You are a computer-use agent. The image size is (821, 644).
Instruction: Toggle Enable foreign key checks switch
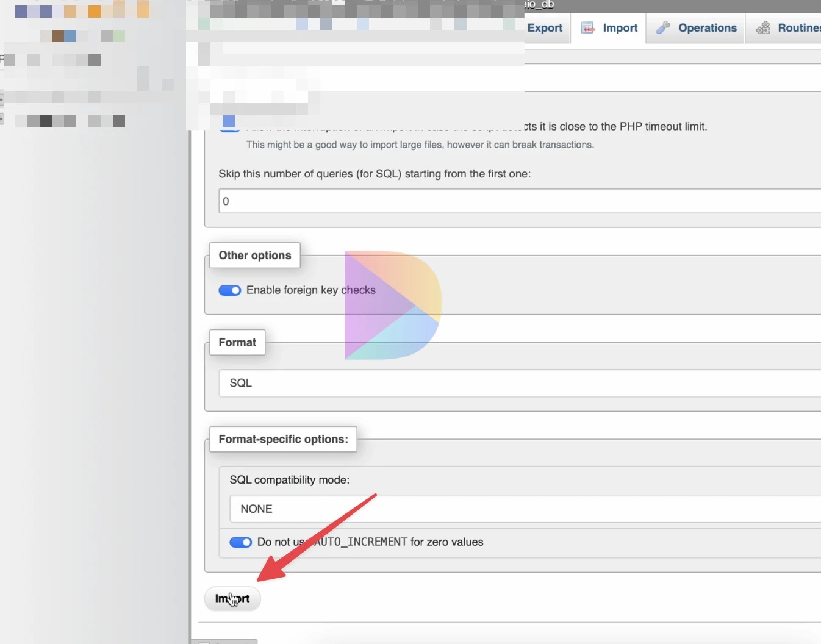(x=230, y=290)
